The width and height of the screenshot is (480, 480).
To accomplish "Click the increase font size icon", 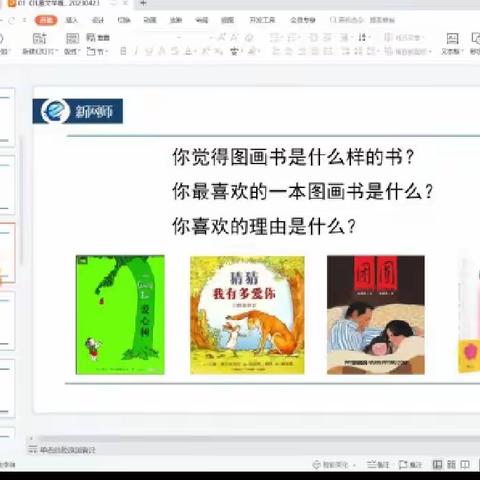I will (x=222, y=37).
